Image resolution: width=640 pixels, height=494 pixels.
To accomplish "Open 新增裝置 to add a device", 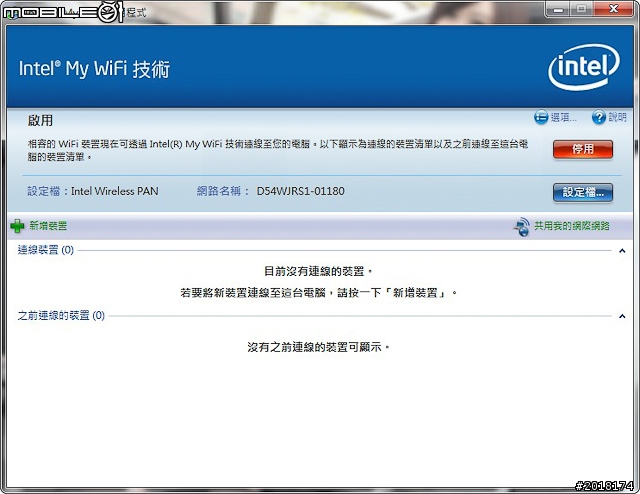I will pyautogui.click(x=48, y=225).
